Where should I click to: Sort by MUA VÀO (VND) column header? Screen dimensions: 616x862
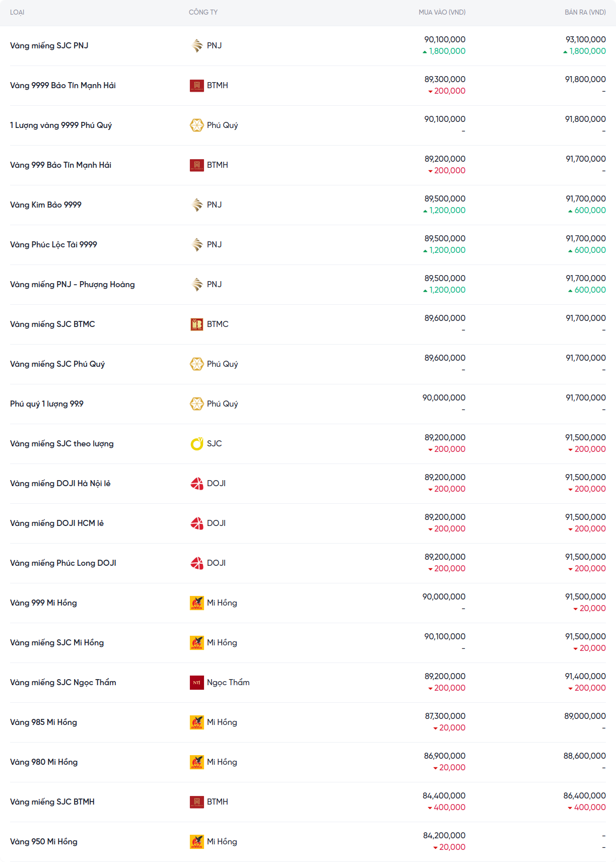(442, 12)
